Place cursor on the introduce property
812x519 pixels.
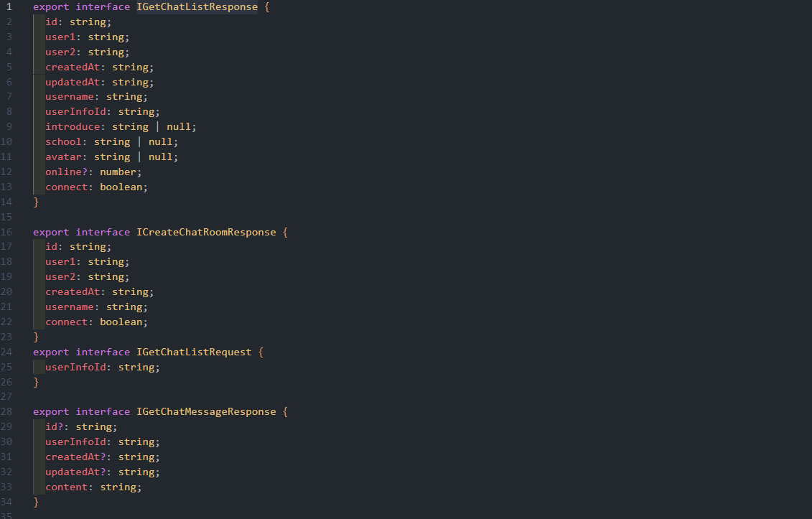73,127
